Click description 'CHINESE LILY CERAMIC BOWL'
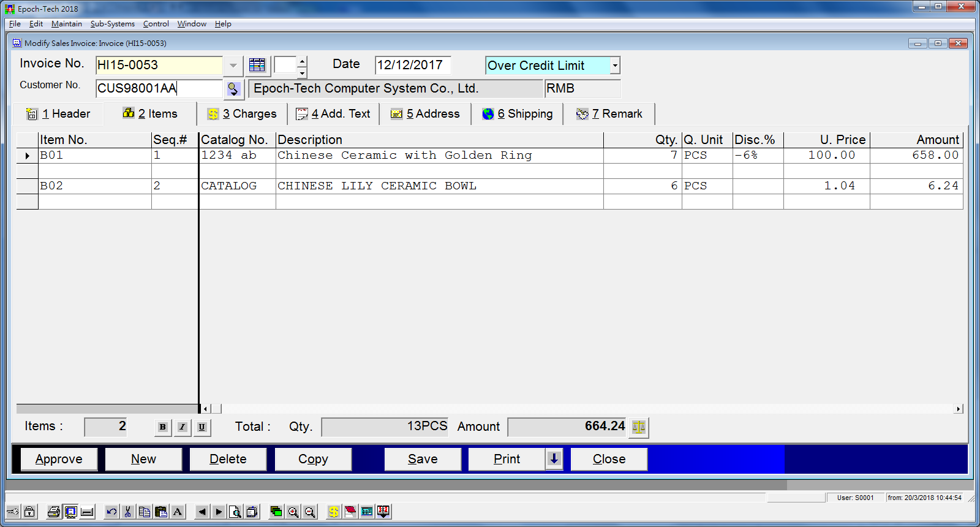980x527 pixels. [x=377, y=186]
